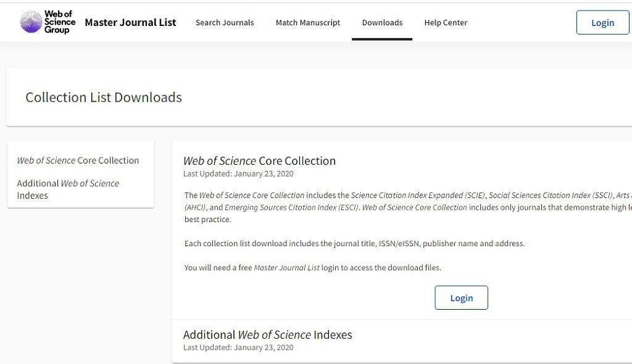Click the Last Updated date under Additional Indexes

238,347
